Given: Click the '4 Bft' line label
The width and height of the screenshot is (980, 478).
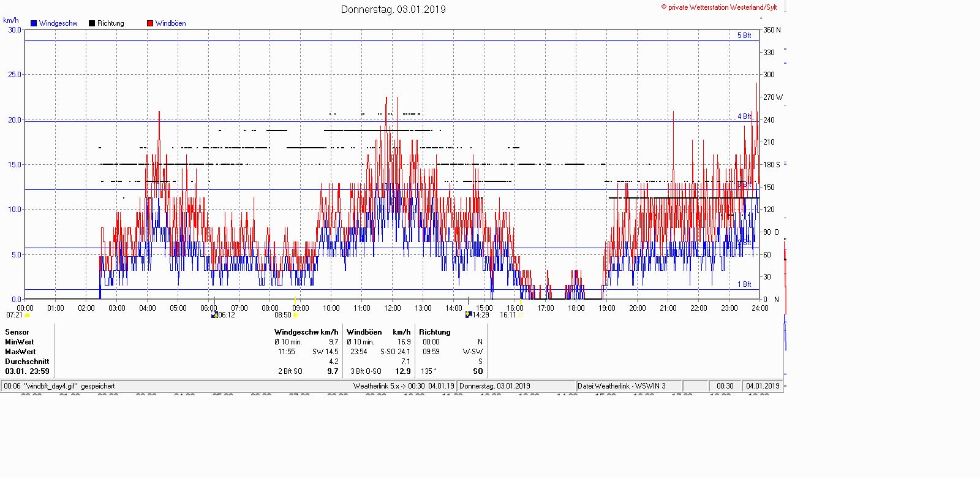Looking at the screenshot, I should (x=744, y=116).
